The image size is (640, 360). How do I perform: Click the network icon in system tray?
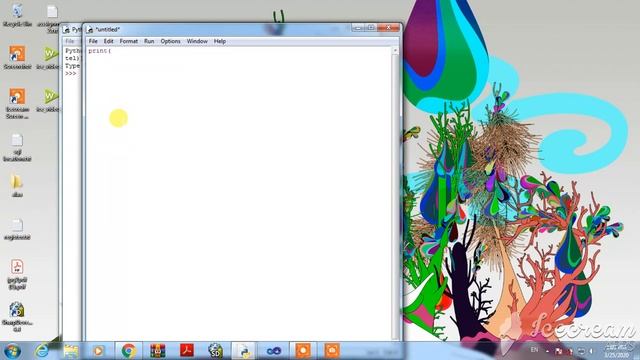click(581, 351)
